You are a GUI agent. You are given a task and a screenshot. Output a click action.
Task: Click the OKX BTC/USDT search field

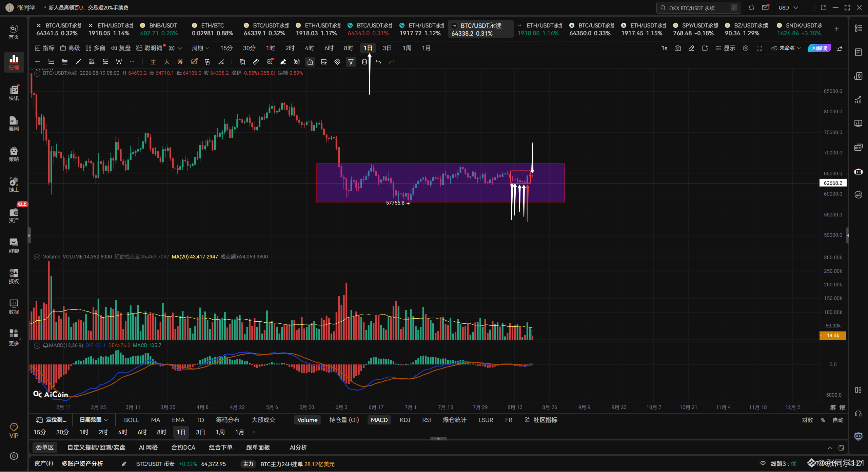[698, 7]
